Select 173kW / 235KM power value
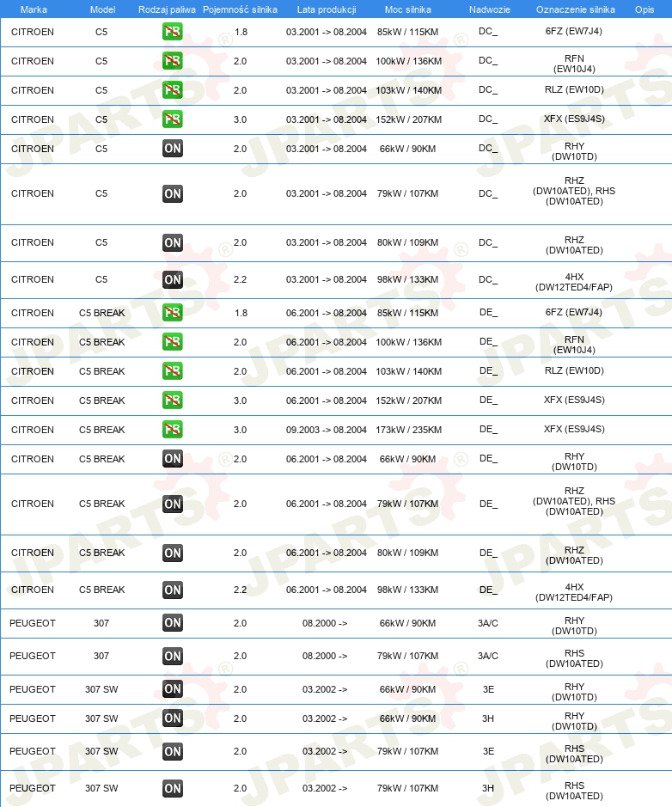The width and height of the screenshot is (672, 807). click(408, 430)
